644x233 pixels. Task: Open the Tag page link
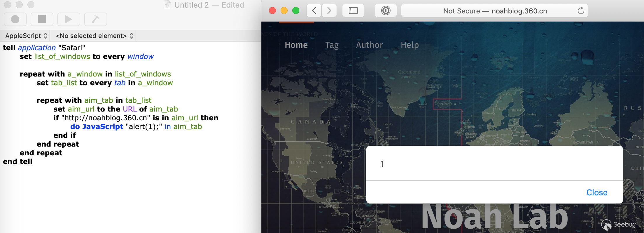[x=332, y=45]
